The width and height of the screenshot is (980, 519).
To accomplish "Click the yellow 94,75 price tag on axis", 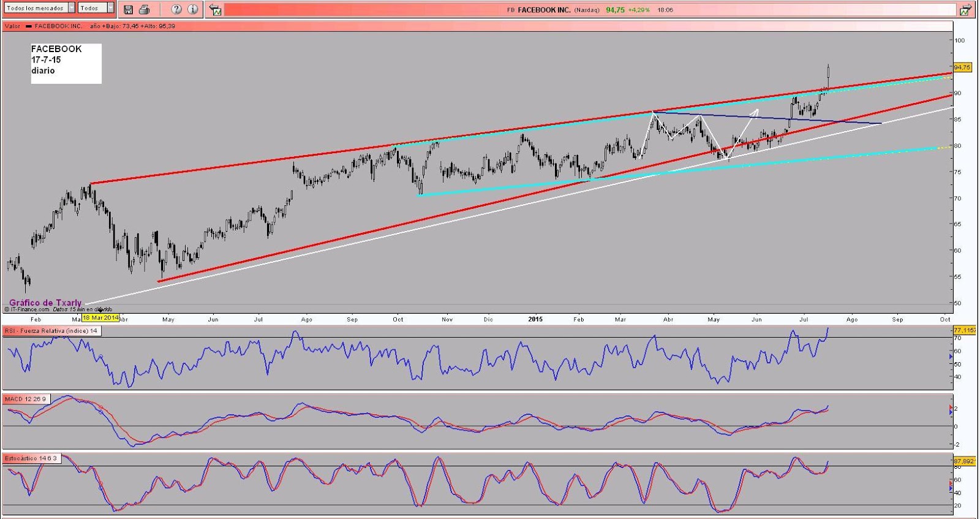I will pos(962,67).
